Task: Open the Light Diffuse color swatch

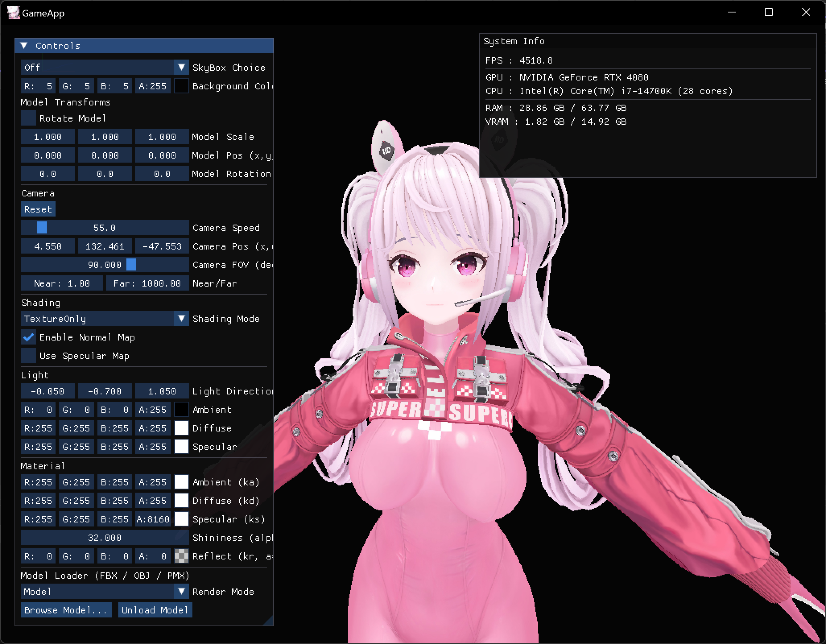Action: 181,428
